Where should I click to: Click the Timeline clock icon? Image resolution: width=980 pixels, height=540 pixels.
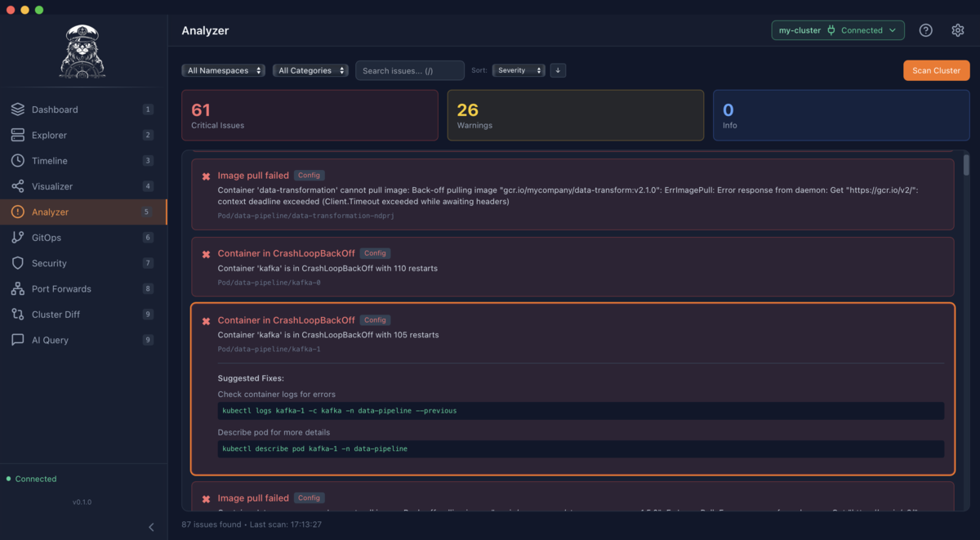pos(18,160)
